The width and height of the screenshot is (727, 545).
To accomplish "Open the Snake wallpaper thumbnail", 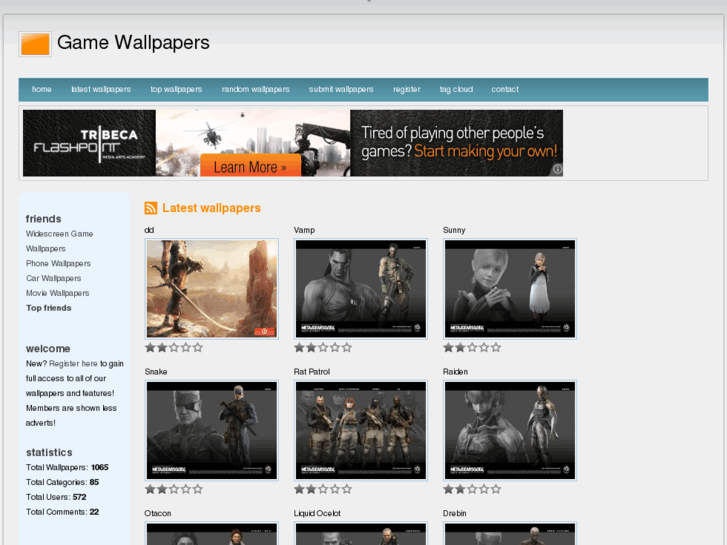I will (212, 430).
